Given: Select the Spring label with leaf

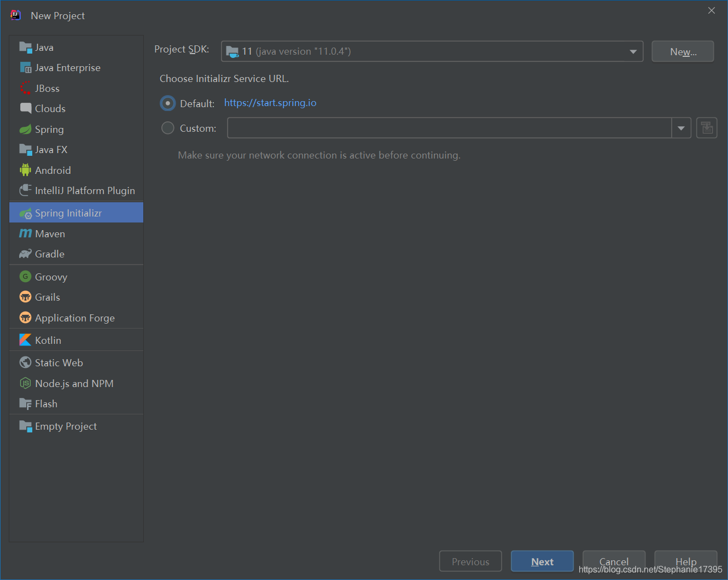Looking at the screenshot, I should [49, 129].
